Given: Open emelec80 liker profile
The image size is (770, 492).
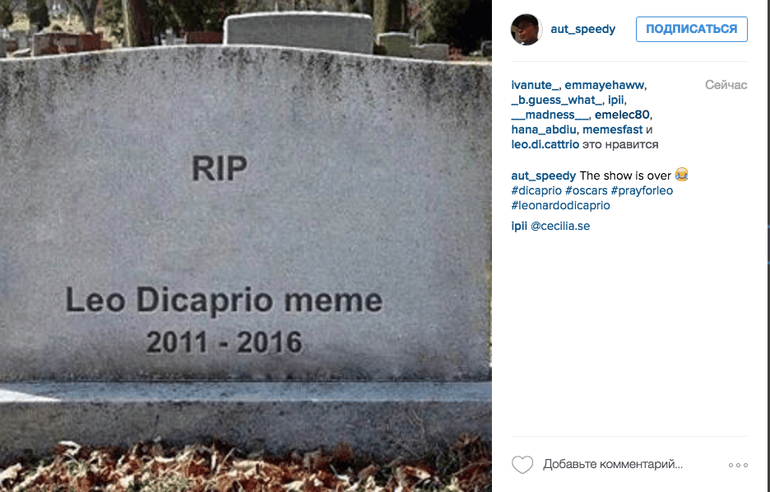Looking at the screenshot, I should 622,115.
